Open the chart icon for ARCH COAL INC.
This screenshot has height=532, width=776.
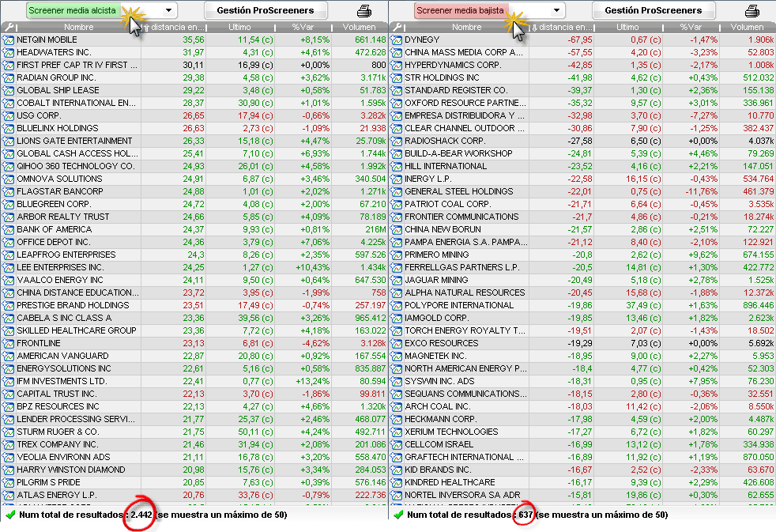coord(397,407)
